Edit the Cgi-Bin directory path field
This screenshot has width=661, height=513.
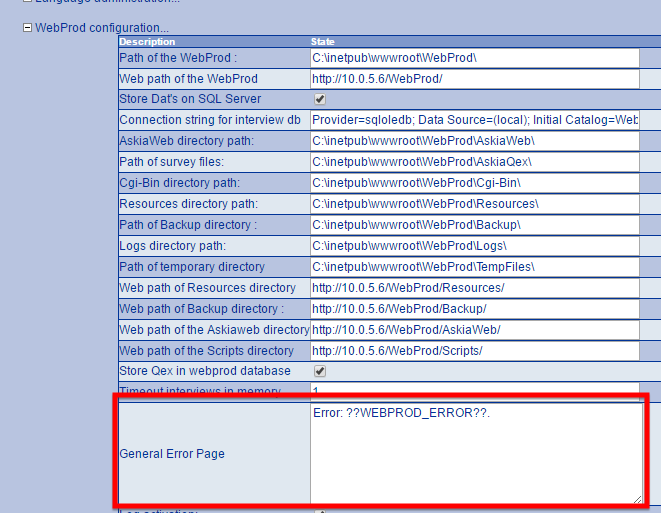pyautogui.click(x=475, y=183)
